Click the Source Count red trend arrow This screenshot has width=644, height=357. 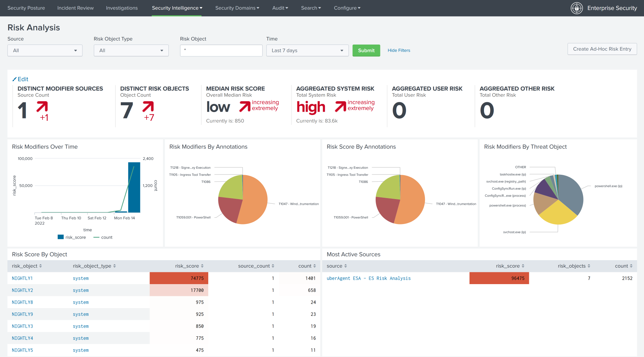coord(42,107)
